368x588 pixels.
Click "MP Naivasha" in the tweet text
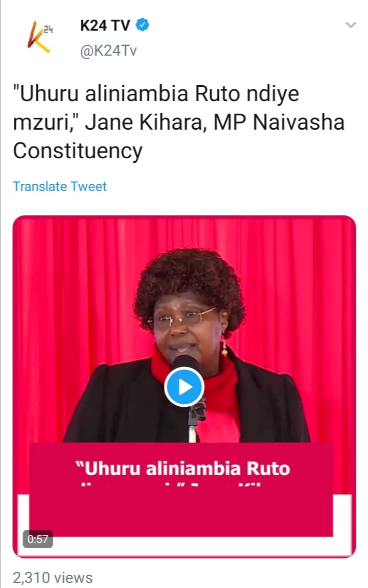click(279, 122)
